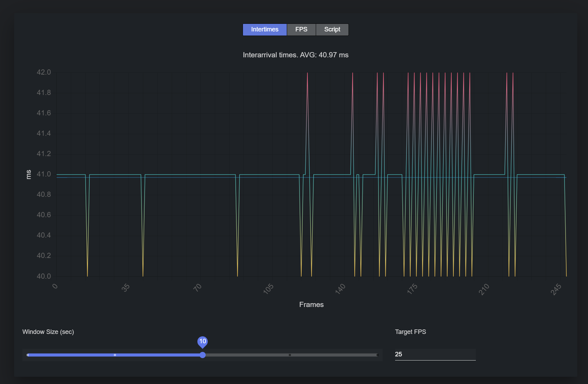
Task: Click the 245 x-axis tick label
Action: [556, 289]
